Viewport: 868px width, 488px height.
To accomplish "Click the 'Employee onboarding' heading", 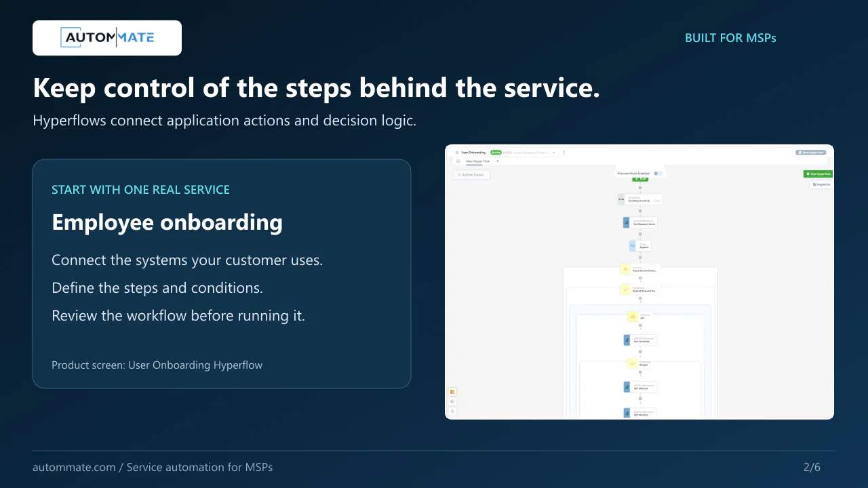I will (167, 222).
